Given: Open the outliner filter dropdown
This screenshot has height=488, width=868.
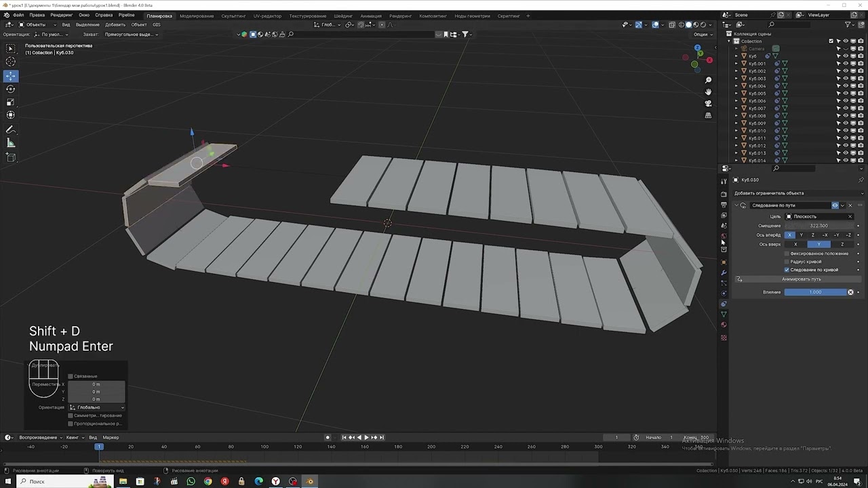Looking at the screenshot, I should pyautogui.click(x=850, y=24).
